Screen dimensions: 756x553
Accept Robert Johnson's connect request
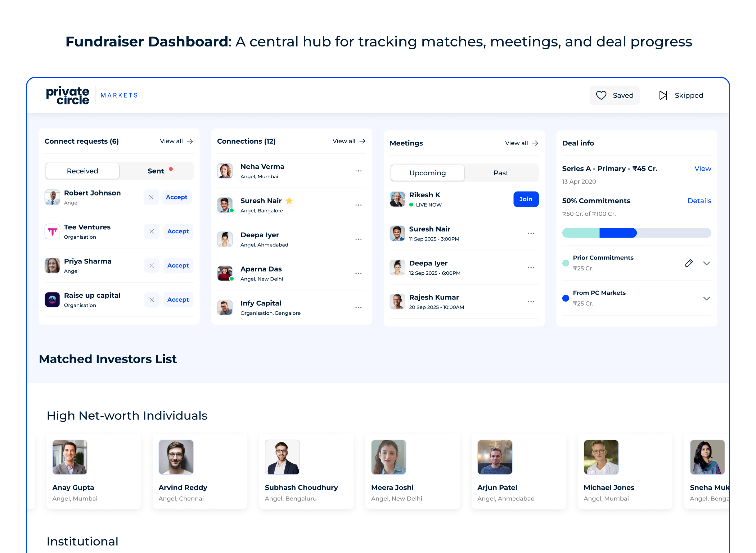[x=176, y=197]
